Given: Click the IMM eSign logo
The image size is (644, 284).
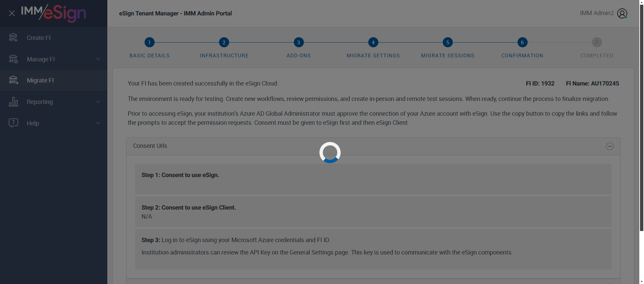Looking at the screenshot, I should 54,13.
